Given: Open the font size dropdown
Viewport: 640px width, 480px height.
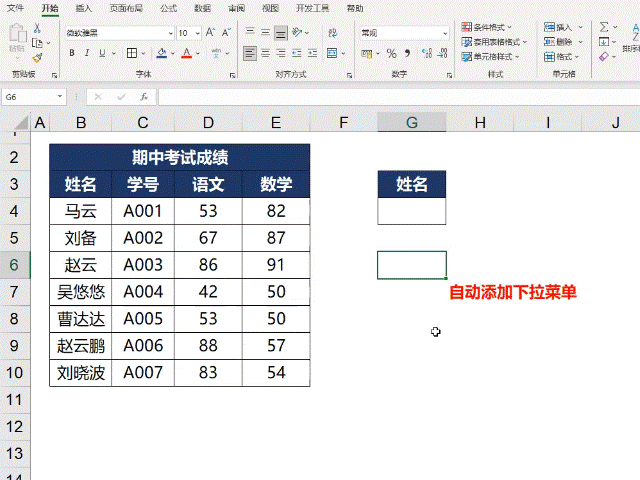Looking at the screenshot, I should [198, 33].
